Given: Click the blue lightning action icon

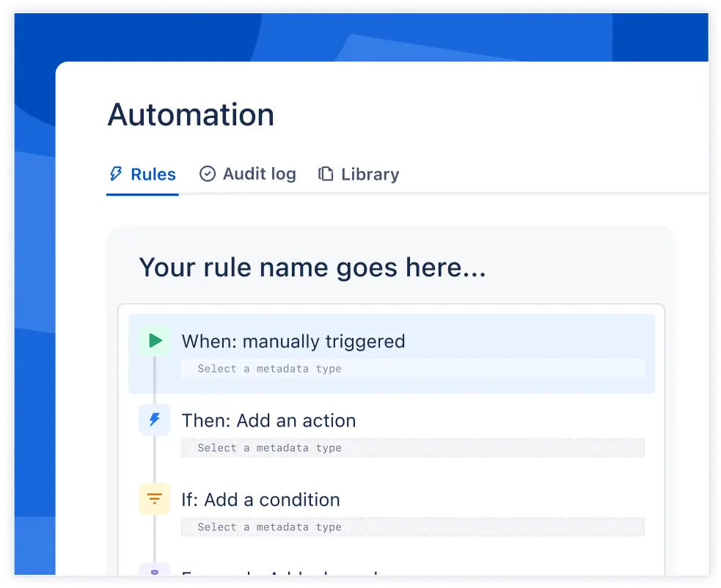Looking at the screenshot, I should point(154,419).
